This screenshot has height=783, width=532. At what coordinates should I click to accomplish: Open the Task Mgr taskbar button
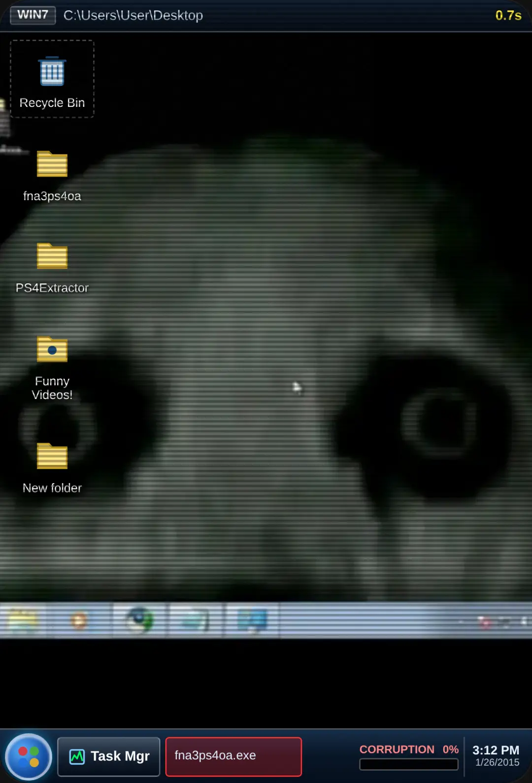point(109,756)
